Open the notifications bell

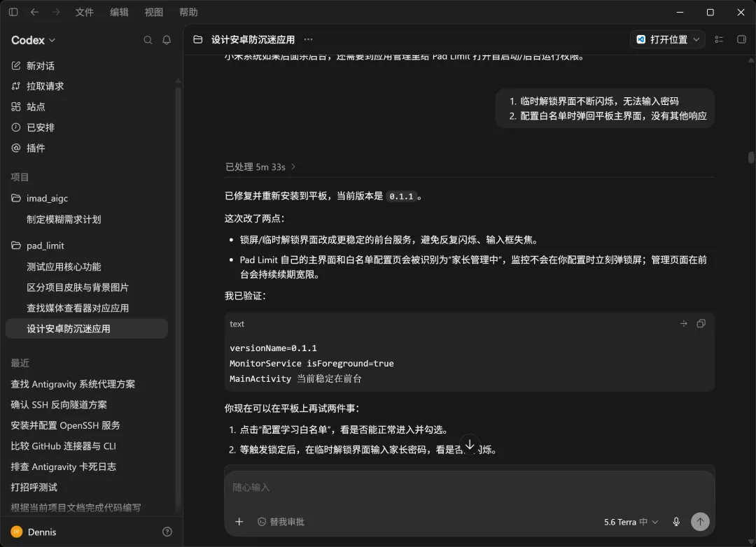pos(167,40)
